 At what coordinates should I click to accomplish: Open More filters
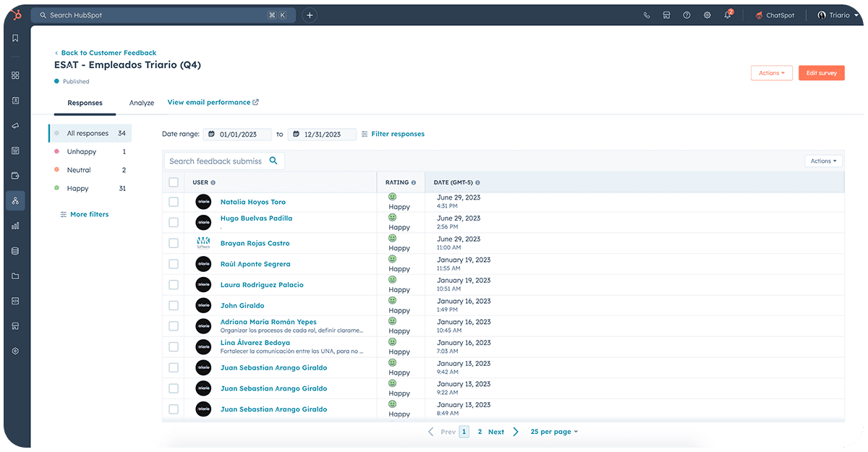tap(84, 215)
